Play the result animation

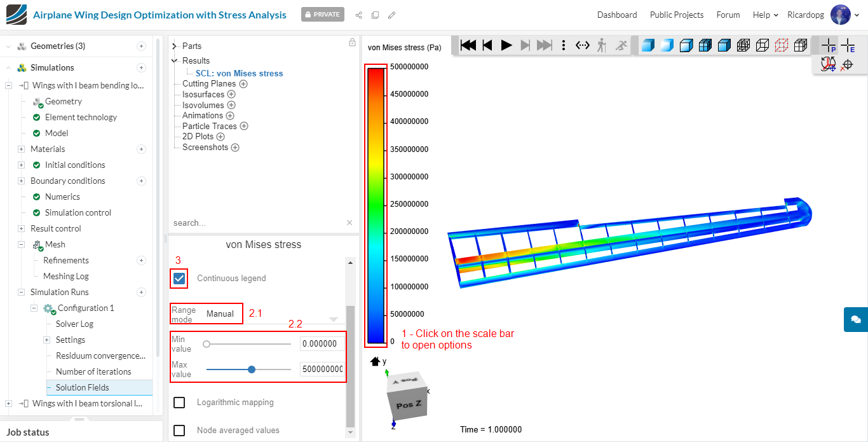coord(506,45)
